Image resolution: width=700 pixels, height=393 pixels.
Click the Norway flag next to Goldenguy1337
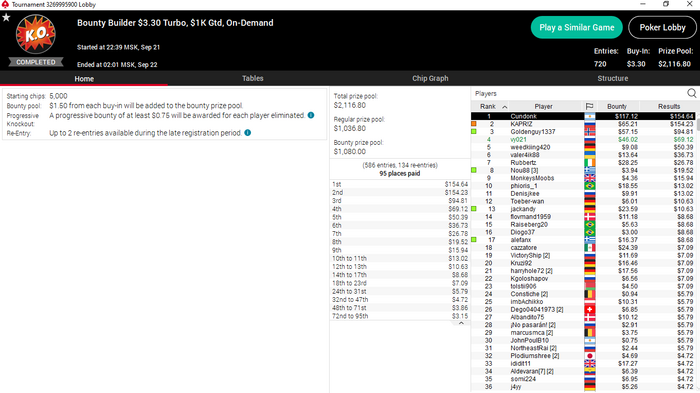pos(590,132)
